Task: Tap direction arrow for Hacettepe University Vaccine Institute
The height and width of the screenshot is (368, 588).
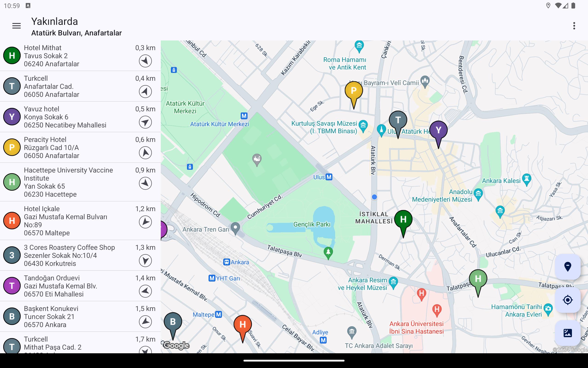Action: click(145, 183)
